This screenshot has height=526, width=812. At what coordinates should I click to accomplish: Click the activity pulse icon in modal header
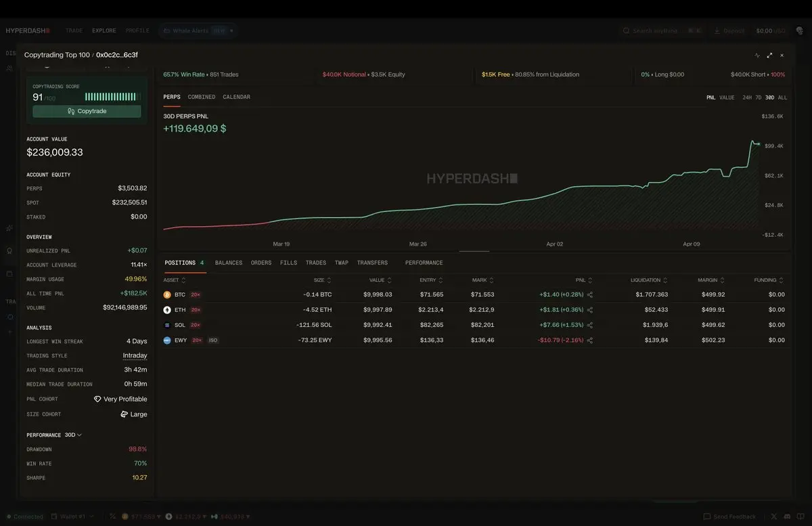tap(757, 56)
